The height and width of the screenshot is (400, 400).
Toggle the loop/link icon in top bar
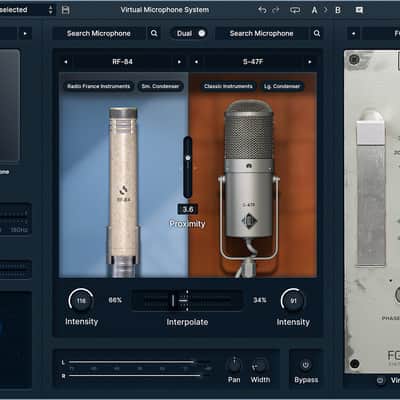[295, 10]
